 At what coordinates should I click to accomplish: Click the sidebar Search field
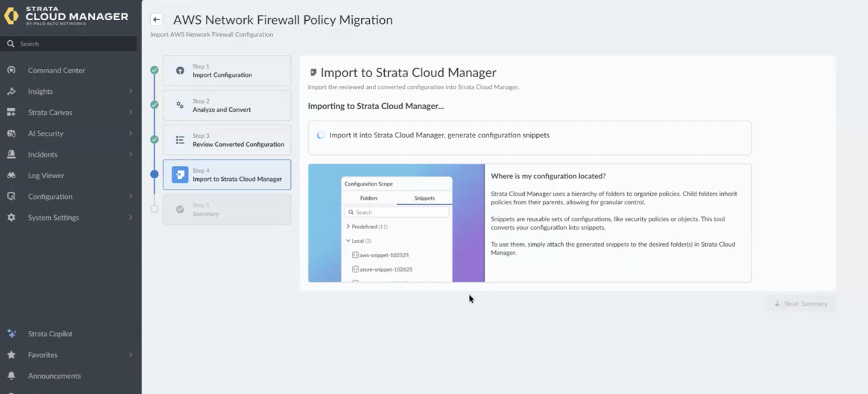[x=69, y=44]
